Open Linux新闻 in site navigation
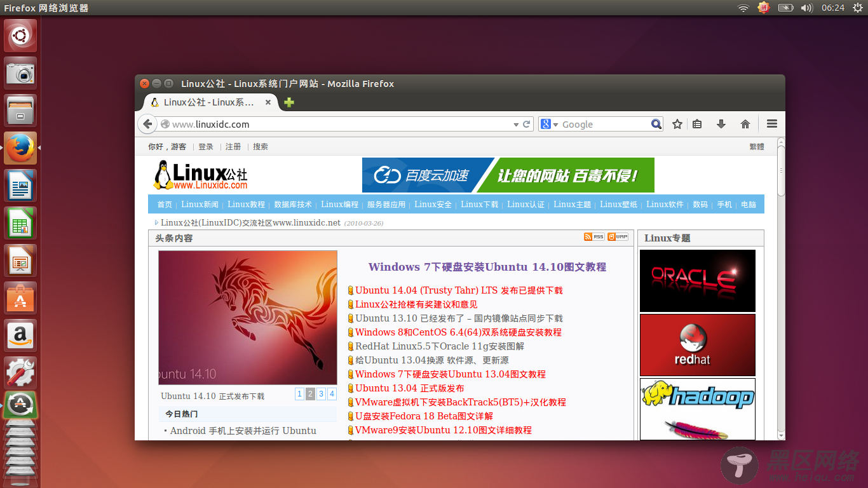The height and width of the screenshot is (488, 868). [x=200, y=205]
